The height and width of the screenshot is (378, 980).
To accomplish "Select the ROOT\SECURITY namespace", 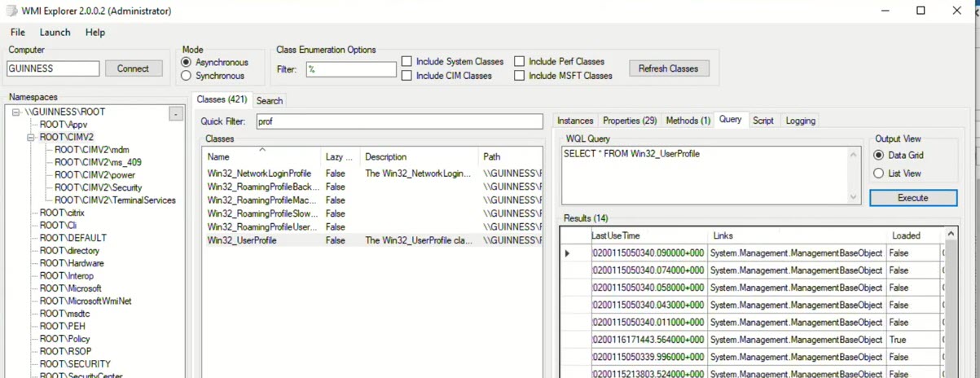I will (75, 364).
